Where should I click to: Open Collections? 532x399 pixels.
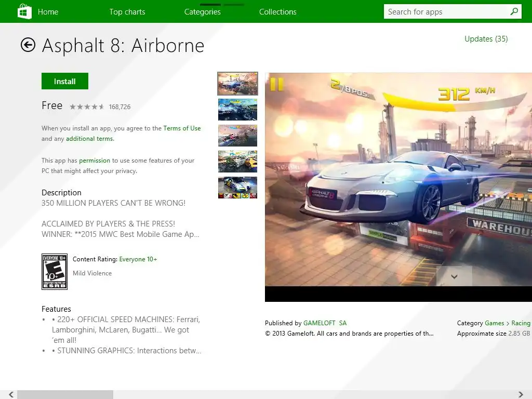coord(278,12)
